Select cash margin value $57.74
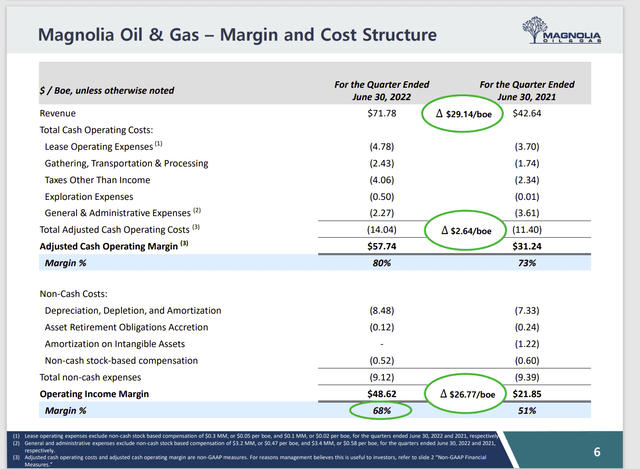 point(382,247)
